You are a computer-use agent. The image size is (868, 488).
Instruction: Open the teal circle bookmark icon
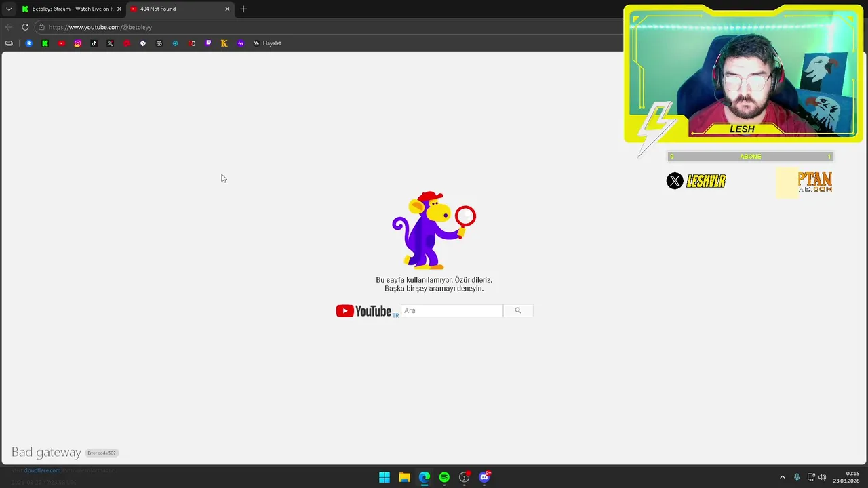175,43
